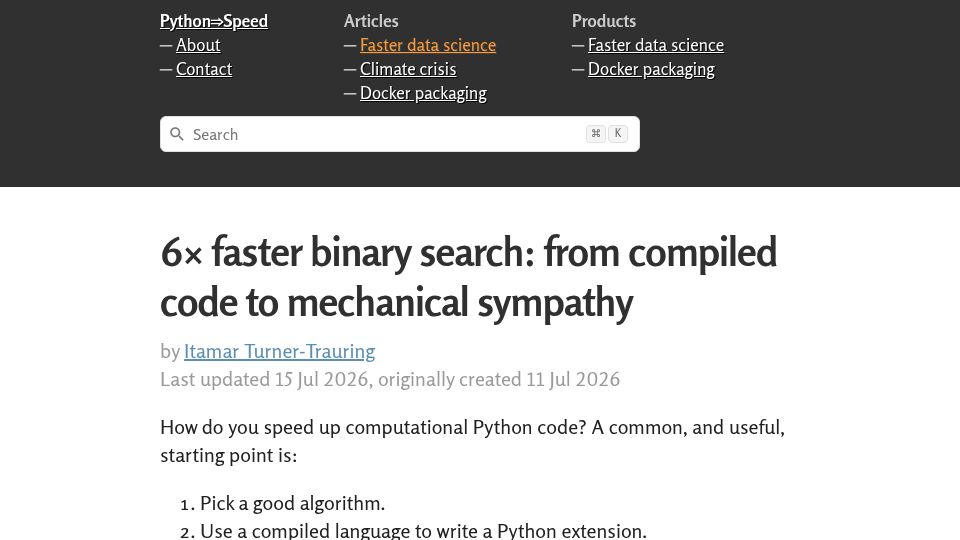Screen dimensions: 960x540
Task: Focus the Search input field
Action: point(400,134)
